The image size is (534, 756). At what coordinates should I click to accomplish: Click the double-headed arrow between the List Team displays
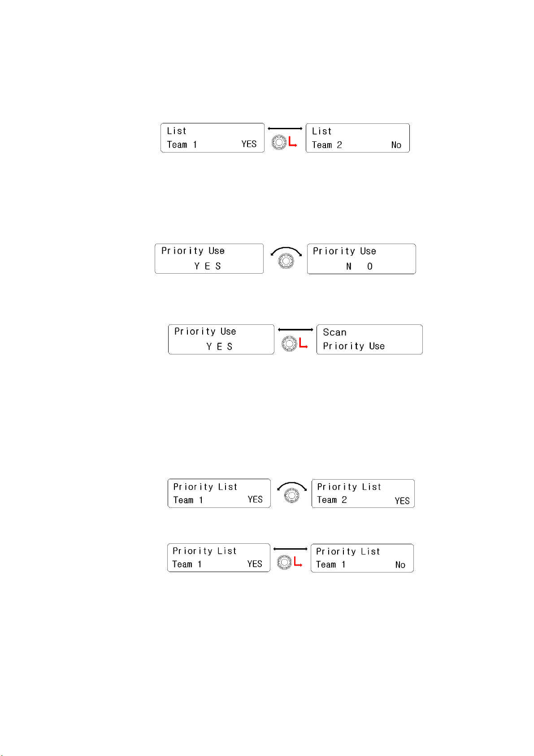pyautogui.click(x=285, y=129)
